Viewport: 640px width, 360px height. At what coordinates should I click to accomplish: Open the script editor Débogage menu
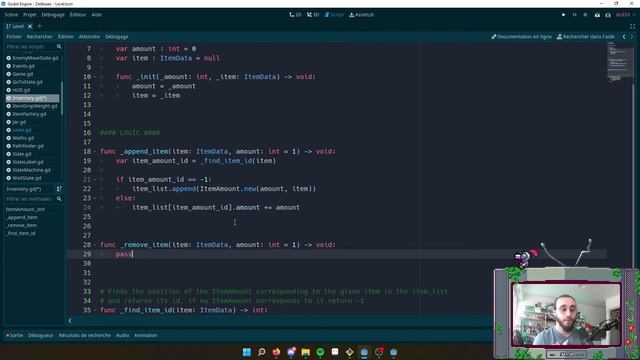116,37
